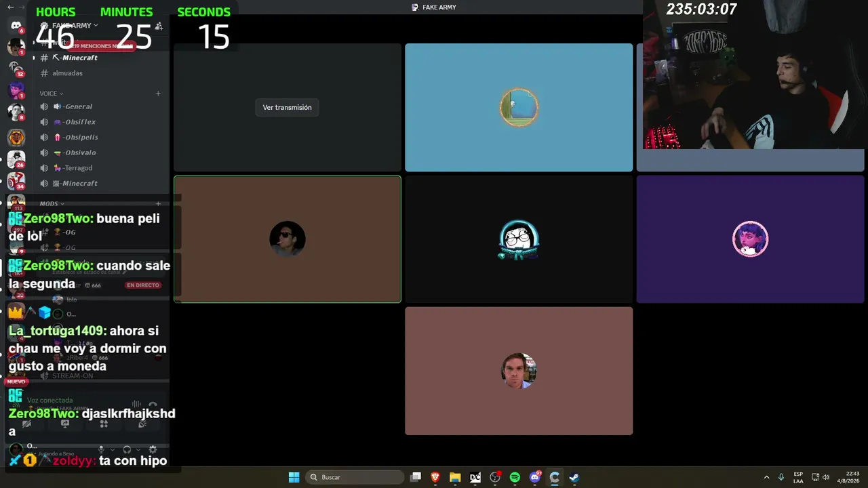Viewport: 868px width, 488px height.
Task: Click the system tray microphone icon
Action: tap(781, 477)
